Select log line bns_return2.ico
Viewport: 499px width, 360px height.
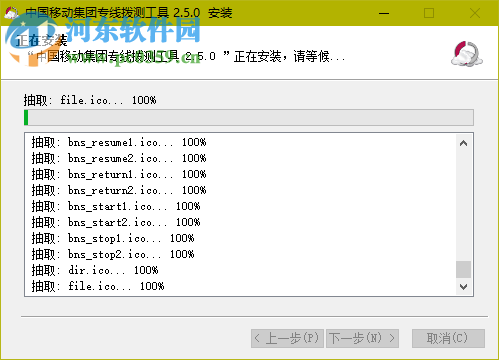click(119, 190)
